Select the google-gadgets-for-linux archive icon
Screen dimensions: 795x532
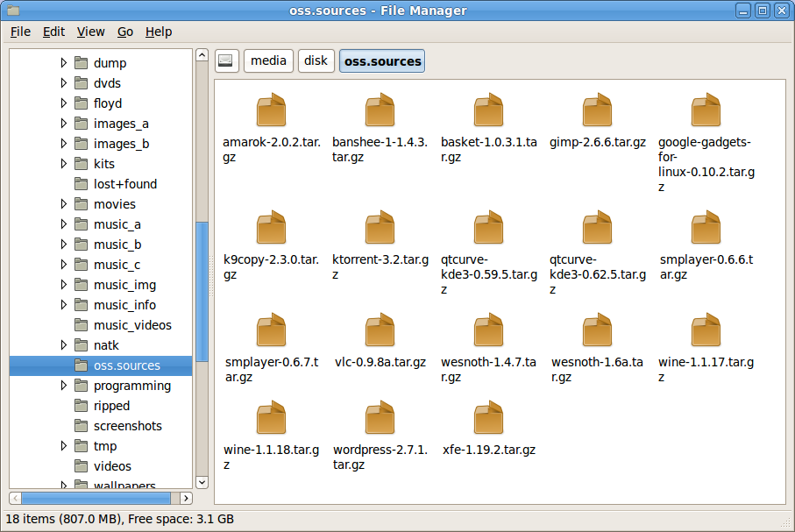tap(706, 110)
